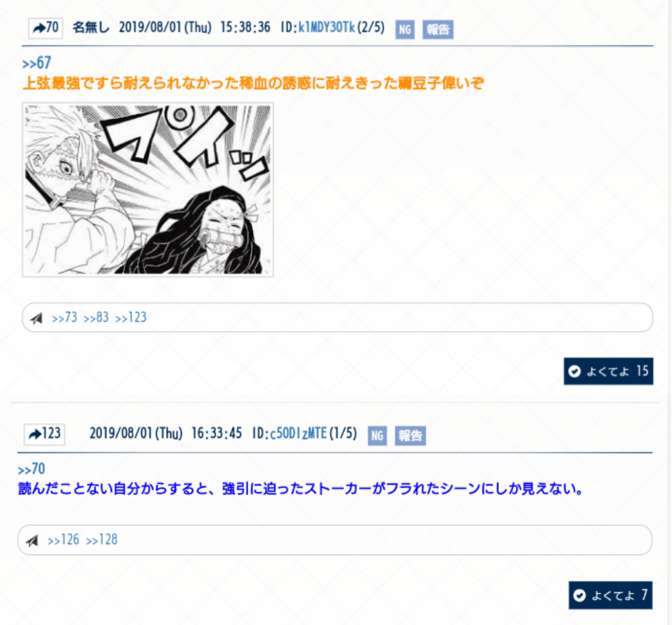Follow the >>70 anchor in post 123

coord(31,469)
